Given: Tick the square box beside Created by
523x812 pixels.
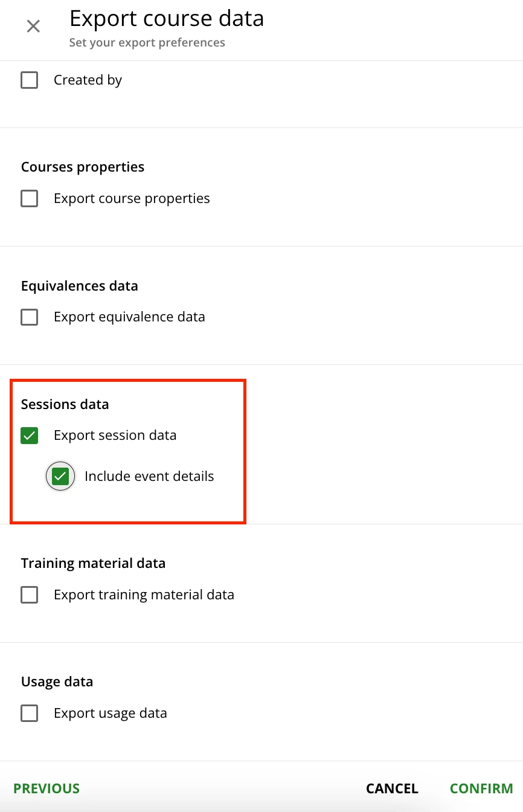Looking at the screenshot, I should 30,80.
